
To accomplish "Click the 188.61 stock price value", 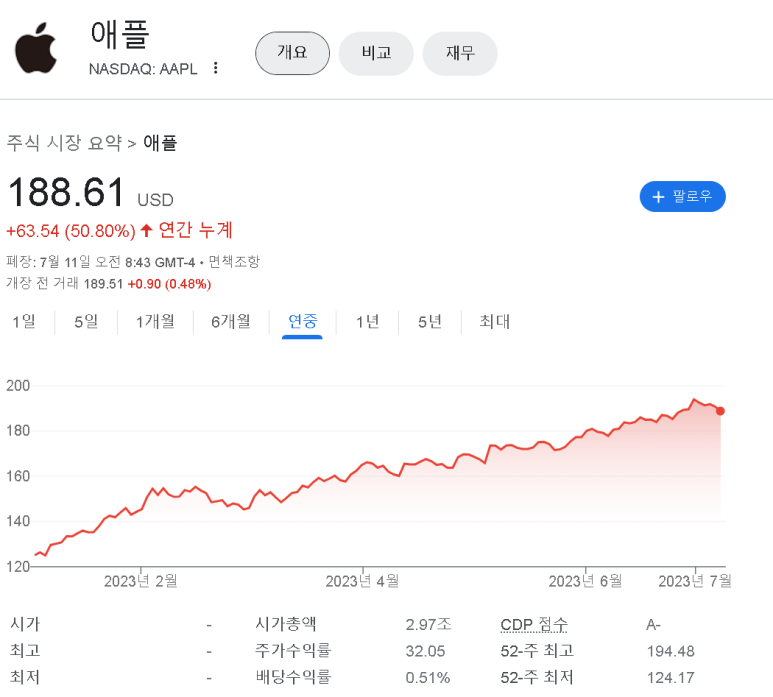I will pyautogui.click(x=66, y=192).
